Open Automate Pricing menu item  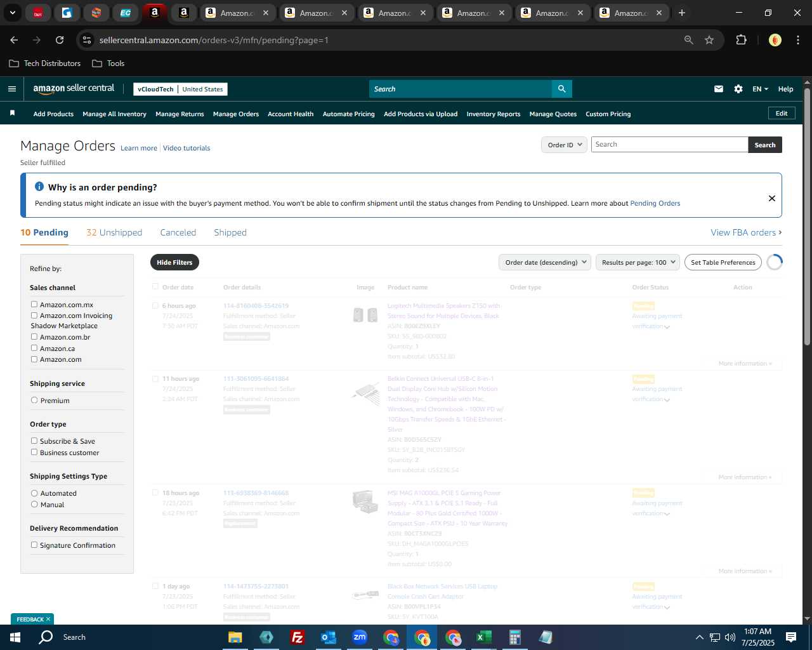click(349, 114)
